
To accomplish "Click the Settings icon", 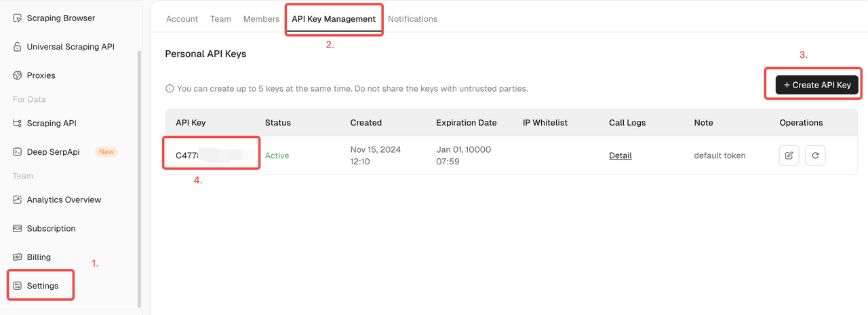I will pyautogui.click(x=18, y=286).
